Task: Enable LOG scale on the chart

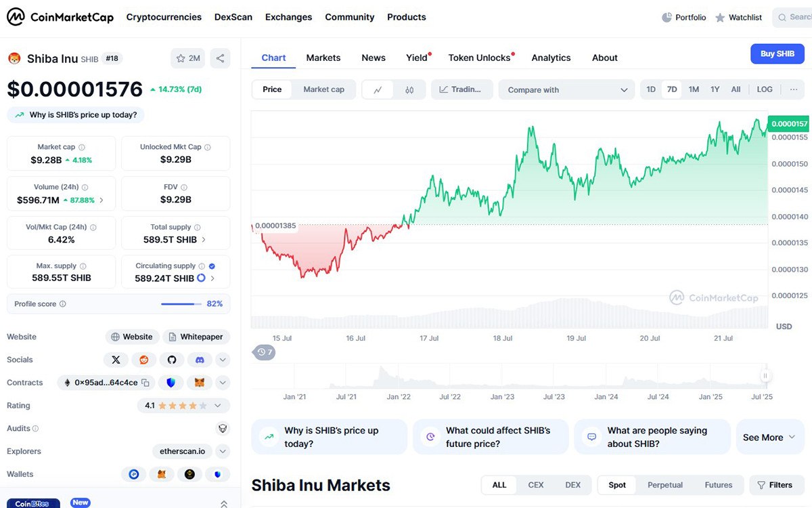Action: [765, 89]
